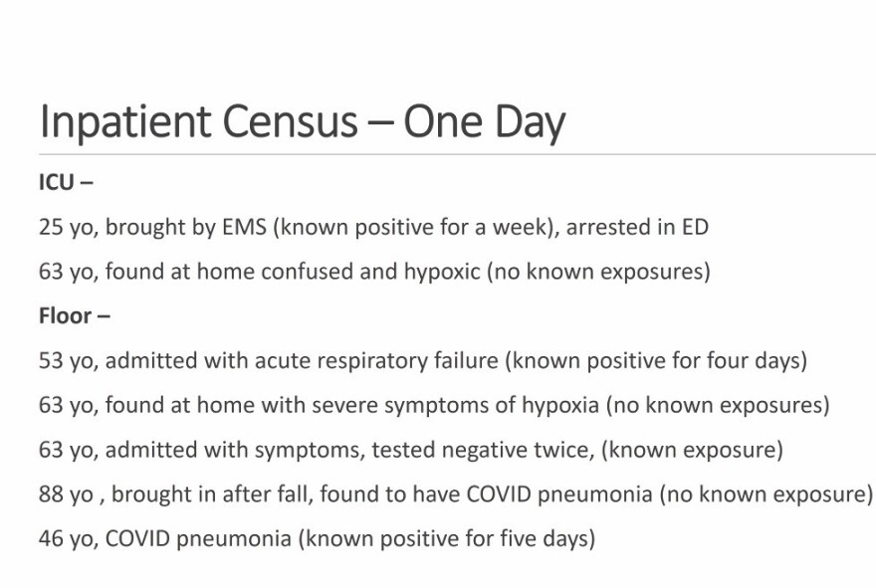Screen dimensions: 876x588
Task: Click the 25 yo brought by EMS line
Action: pyautogui.click(x=373, y=227)
